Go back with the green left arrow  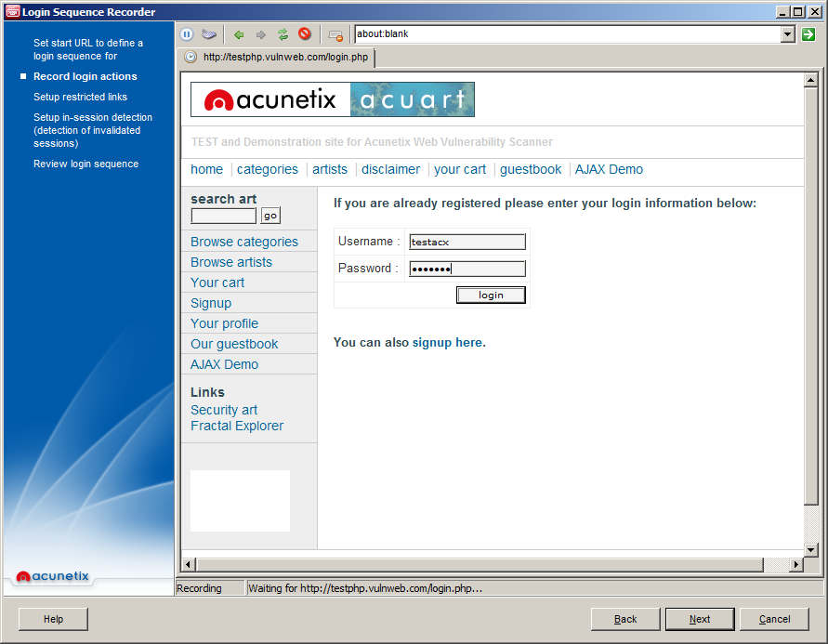[239, 34]
